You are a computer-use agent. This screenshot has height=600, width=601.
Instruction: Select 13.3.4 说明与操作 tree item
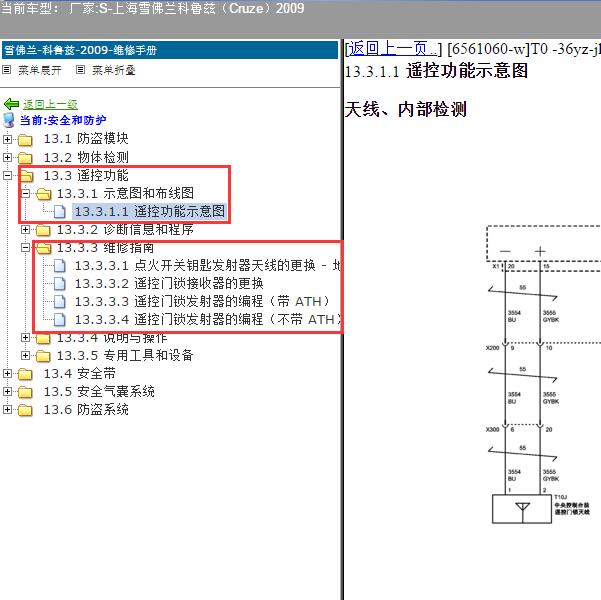point(112,338)
